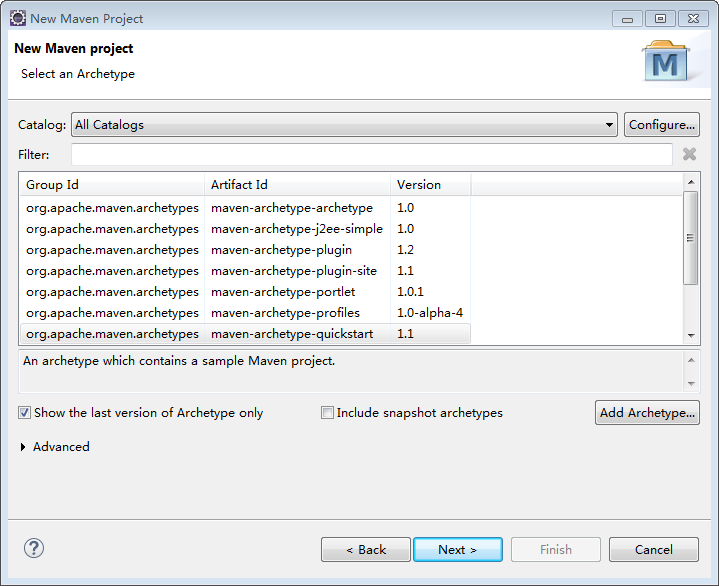
Task: Click description box scroll down arrow
Action: (691, 383)
